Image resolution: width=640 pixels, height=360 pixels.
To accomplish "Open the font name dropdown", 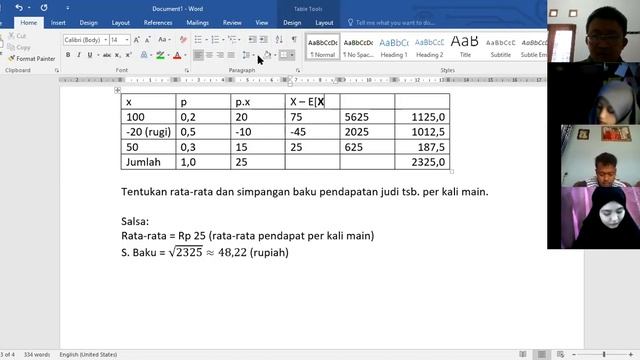I will (106, 40).
